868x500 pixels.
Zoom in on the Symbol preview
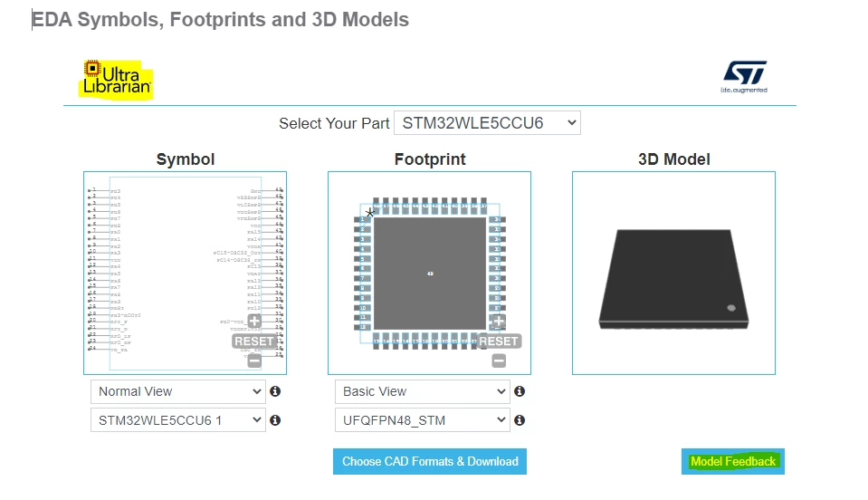[254, 322]
